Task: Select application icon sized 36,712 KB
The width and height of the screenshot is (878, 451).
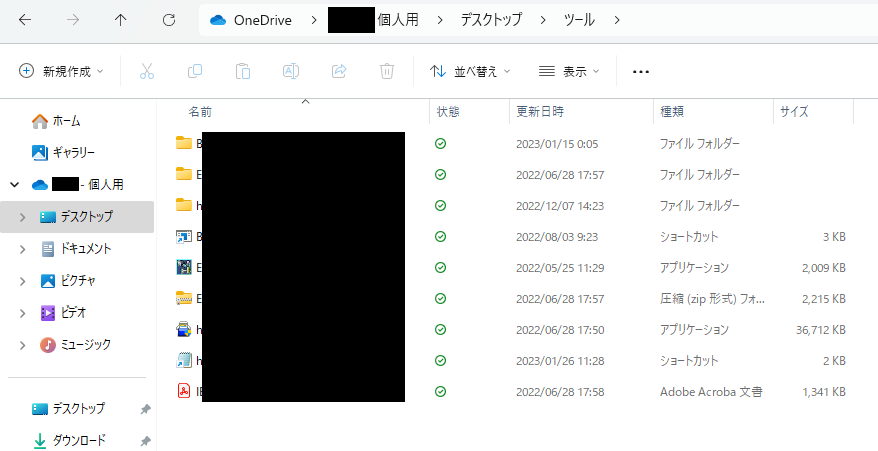Action: 184,329
